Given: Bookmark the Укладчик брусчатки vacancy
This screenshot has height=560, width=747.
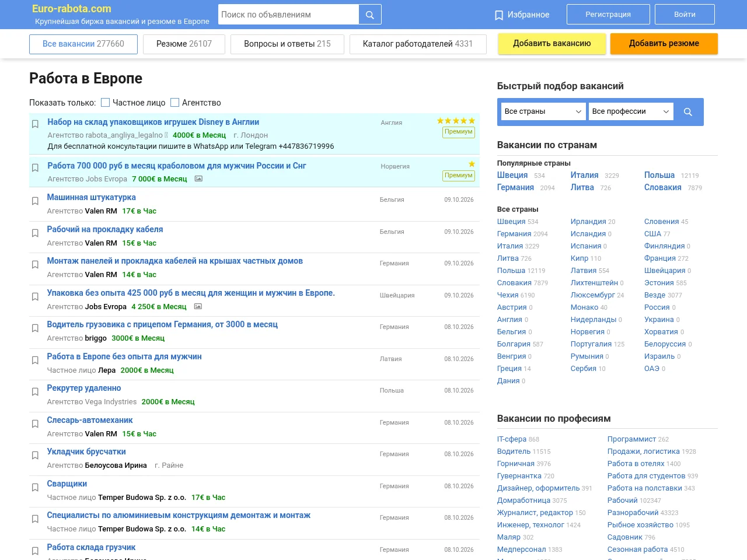Looking at the screenshot, I should (x=35, y=455).
